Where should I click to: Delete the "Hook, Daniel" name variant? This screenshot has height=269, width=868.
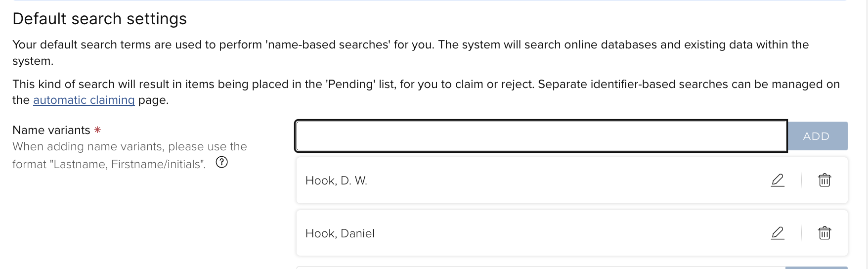825,233
